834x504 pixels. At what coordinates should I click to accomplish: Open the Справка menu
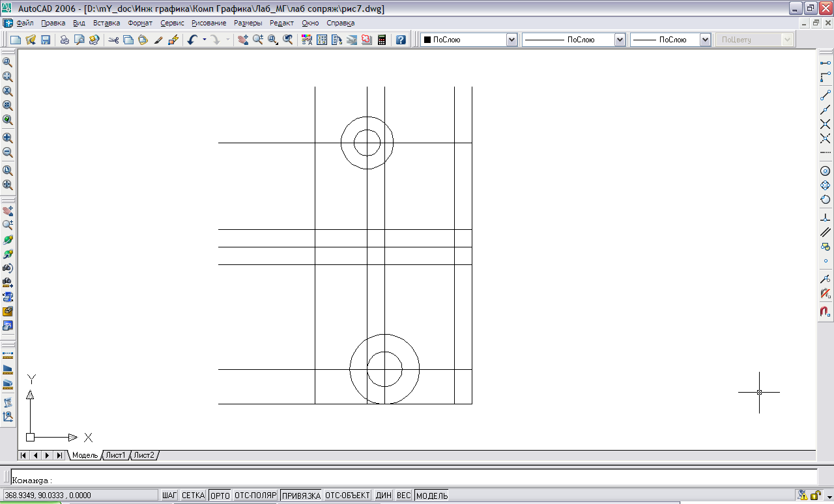click(x=340, y=23)
